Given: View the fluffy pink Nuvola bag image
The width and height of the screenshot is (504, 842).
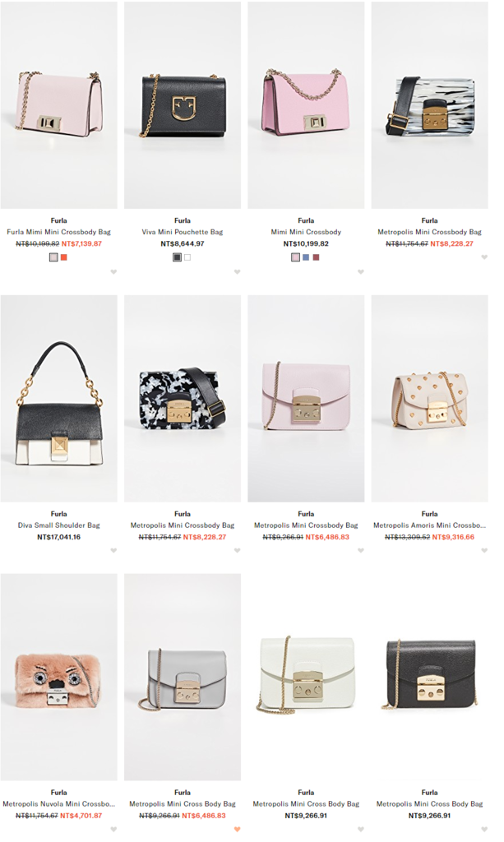Looking at the screenshot, I should (59, 678).
